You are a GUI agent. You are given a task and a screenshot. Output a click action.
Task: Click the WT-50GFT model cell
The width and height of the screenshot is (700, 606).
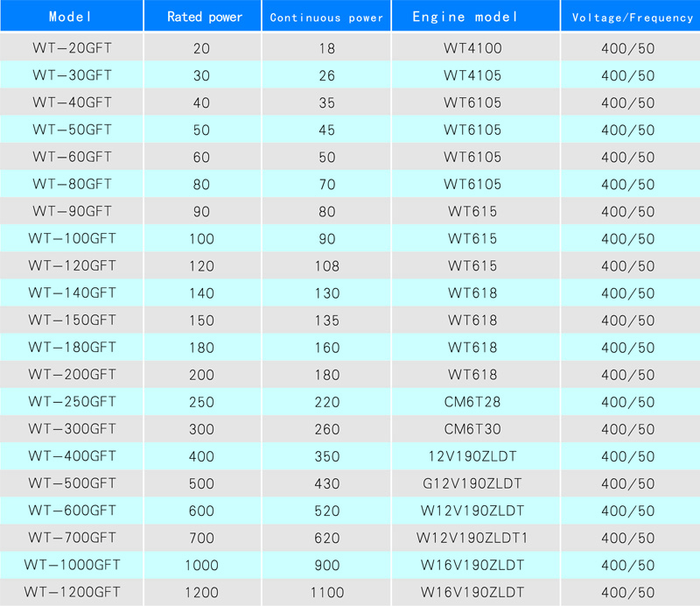(x=72, y=129)
